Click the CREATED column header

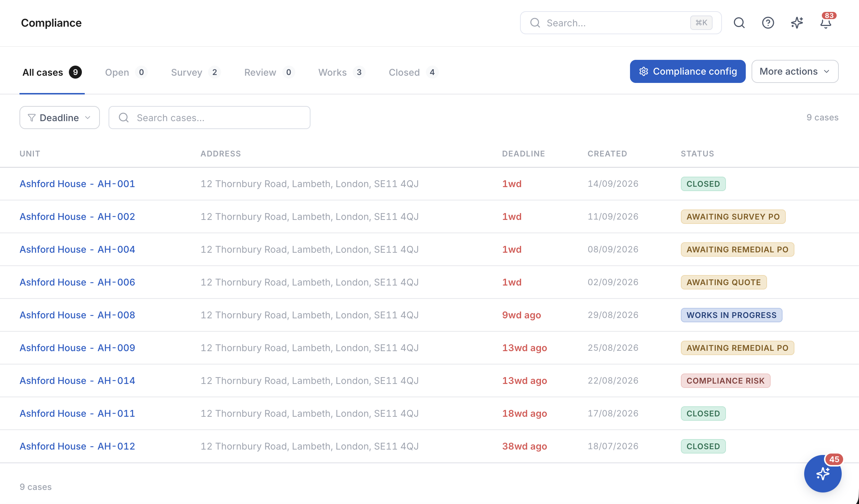pos(607,154)
